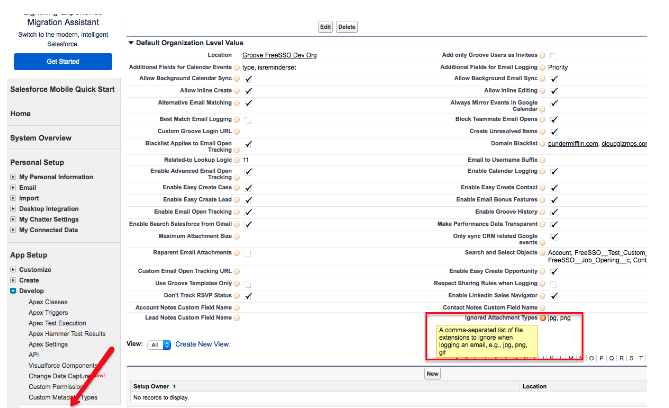
Task: Toggle Use Groove Templates Only checkbox
Action: [248, 284]
